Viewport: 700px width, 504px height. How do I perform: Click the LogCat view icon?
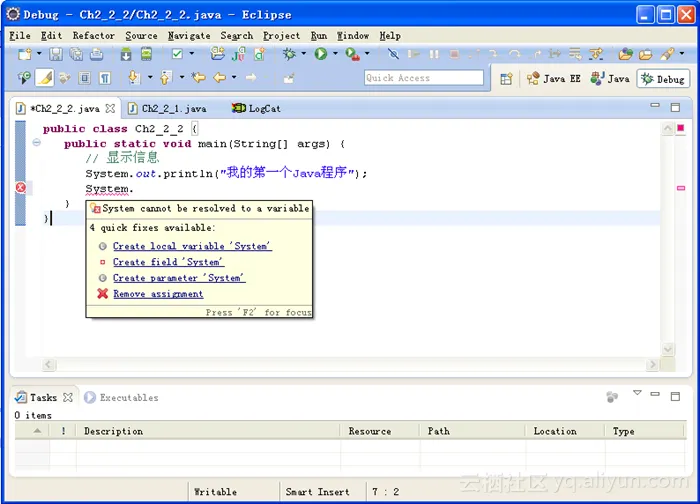(x=238, y=108)
